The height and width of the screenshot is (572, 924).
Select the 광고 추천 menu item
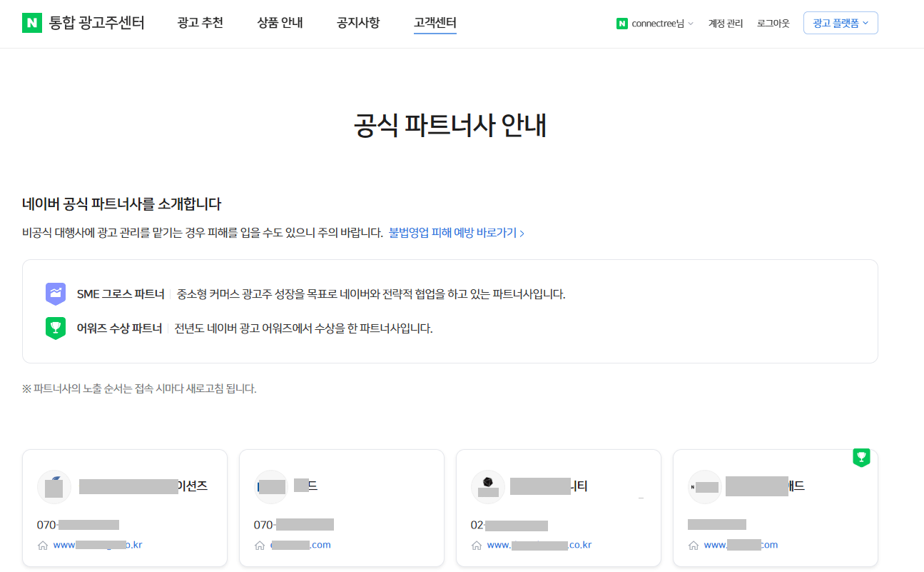click(200, 23)
